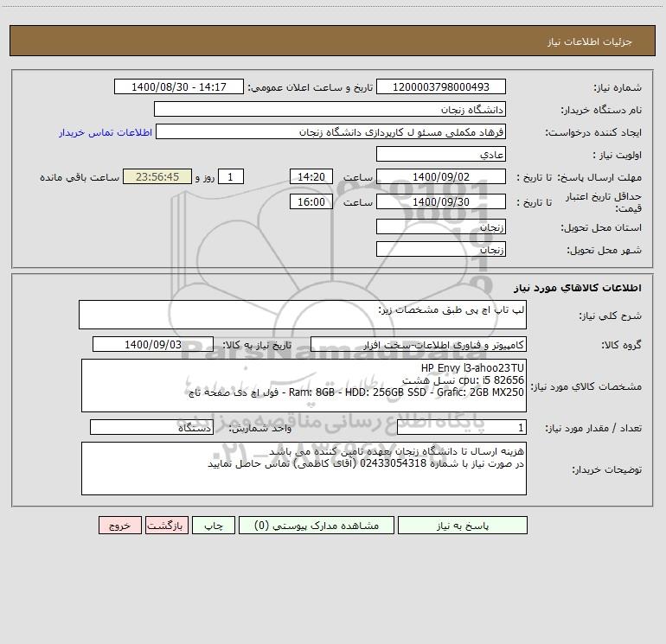
Task: Click the خروج exit button
Action: (x=119, y=525)
